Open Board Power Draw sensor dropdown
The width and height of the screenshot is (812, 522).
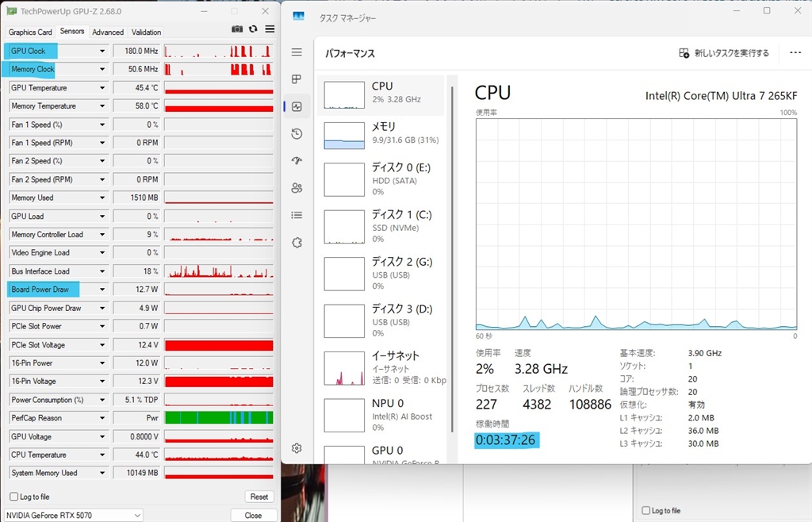[x=102, y=290]
